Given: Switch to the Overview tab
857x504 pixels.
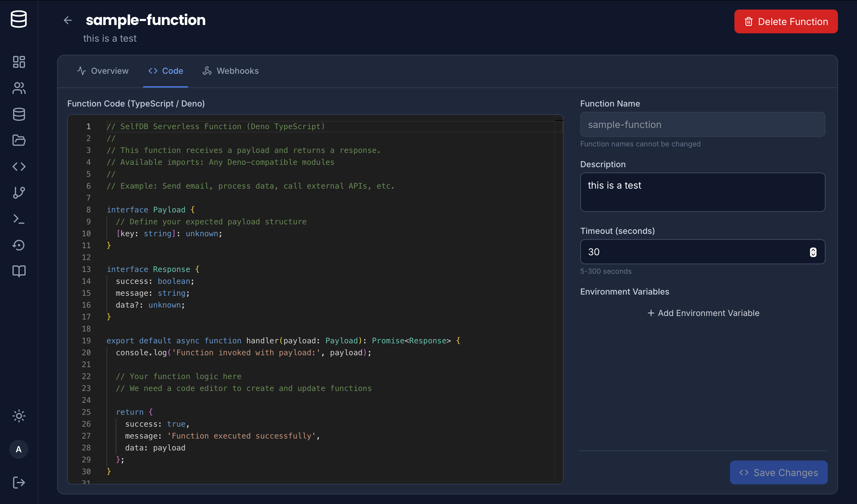Looking at the screenshot, I should click(x=103, y=71).
